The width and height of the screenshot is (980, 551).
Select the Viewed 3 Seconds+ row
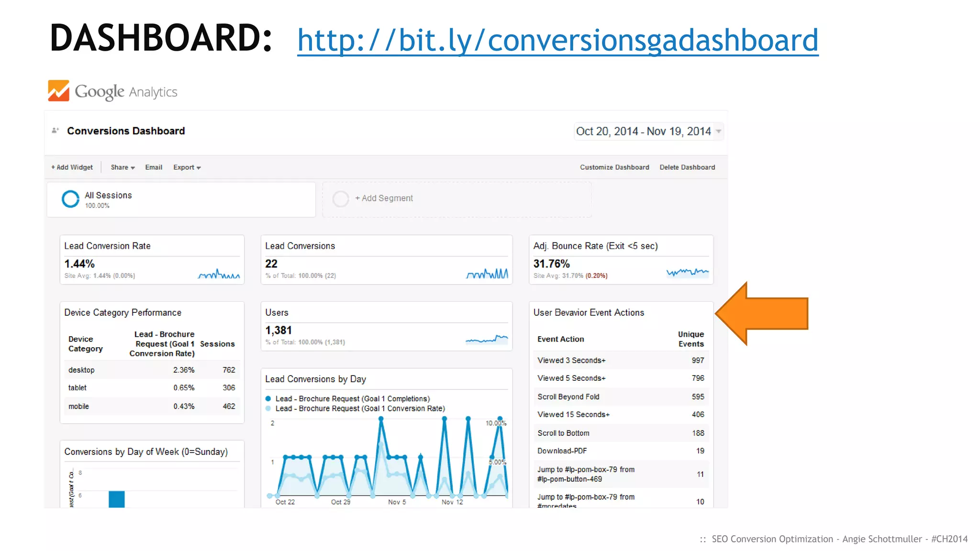[x=621, y=360]
